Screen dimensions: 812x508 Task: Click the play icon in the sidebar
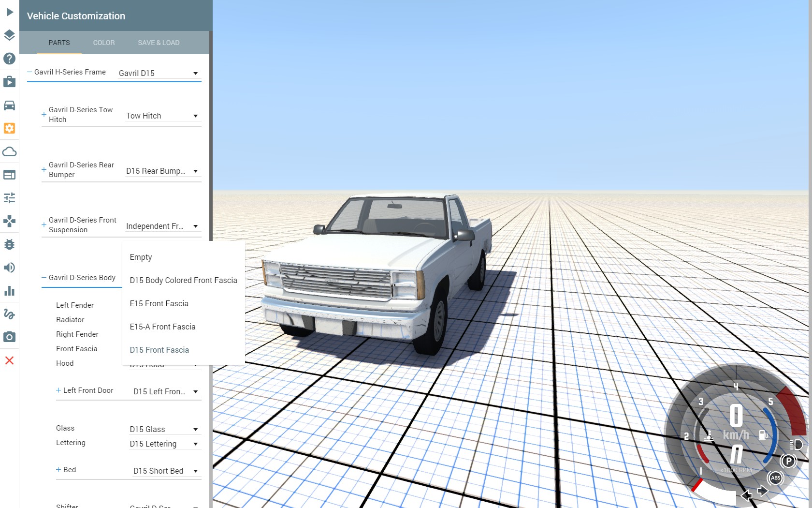coord(9,12)
